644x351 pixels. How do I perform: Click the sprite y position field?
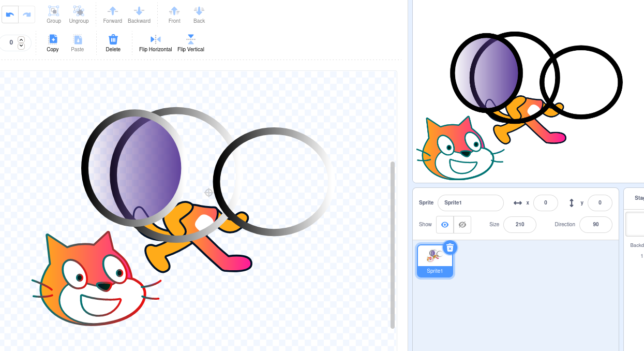click(x=600, y=203)
